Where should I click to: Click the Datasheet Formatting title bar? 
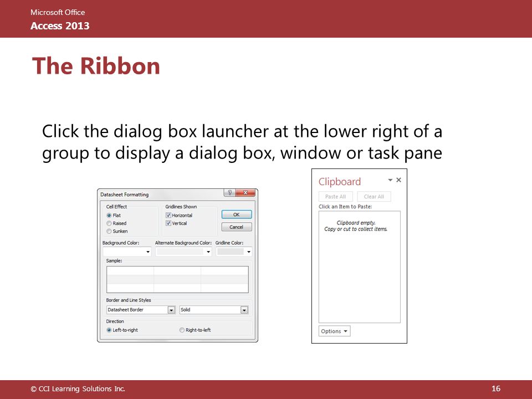click(x=161, y=195)
